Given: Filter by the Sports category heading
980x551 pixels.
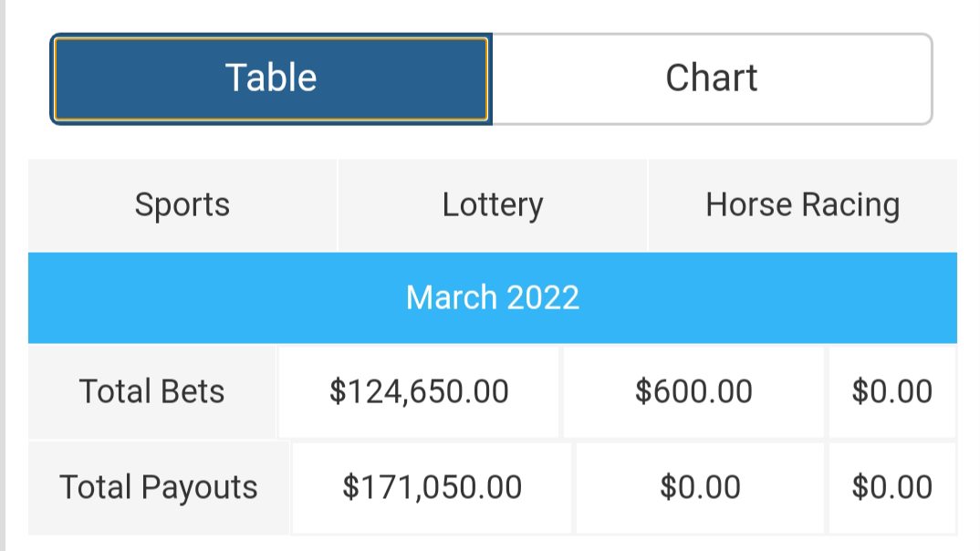Looking at the screenshot, I should [x=182, y=205].
